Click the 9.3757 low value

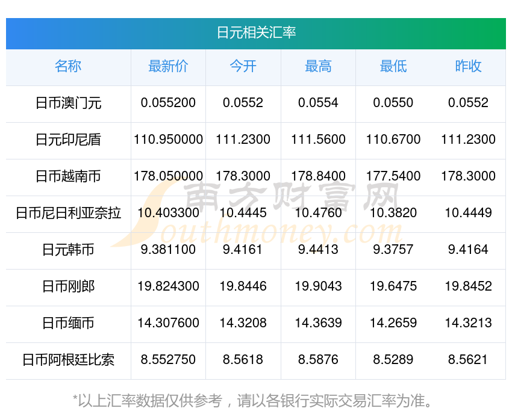point(393,250)
